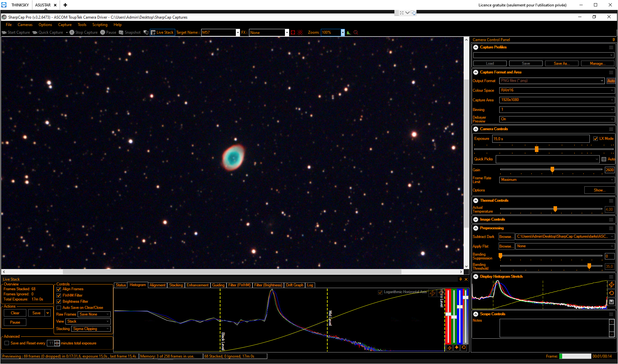Open the Colour Space dropdown
The image size is (618, 364).
pyautogui.click(x=557, y=90)
